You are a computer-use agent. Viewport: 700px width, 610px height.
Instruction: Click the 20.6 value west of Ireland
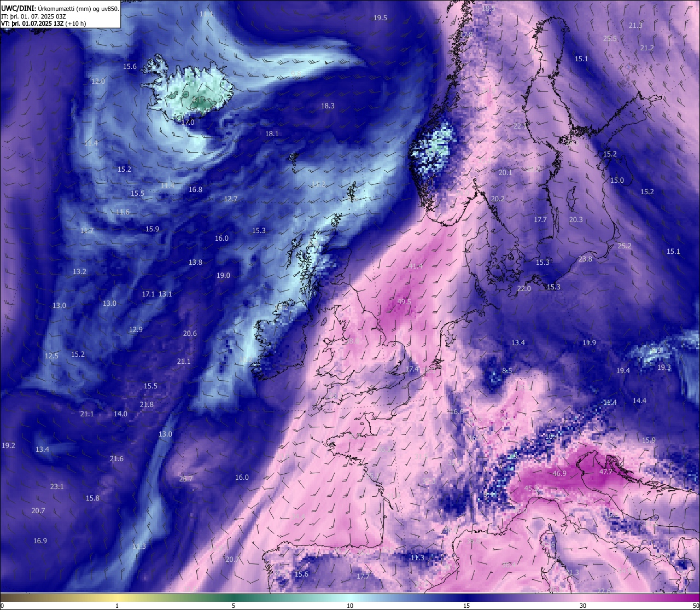click(190, 333)
